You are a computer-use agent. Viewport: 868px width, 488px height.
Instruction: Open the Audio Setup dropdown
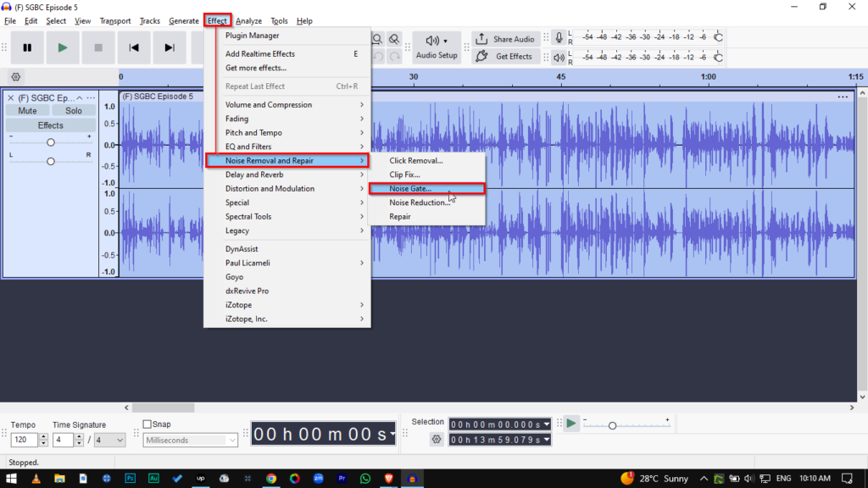[x=437, y=47]
